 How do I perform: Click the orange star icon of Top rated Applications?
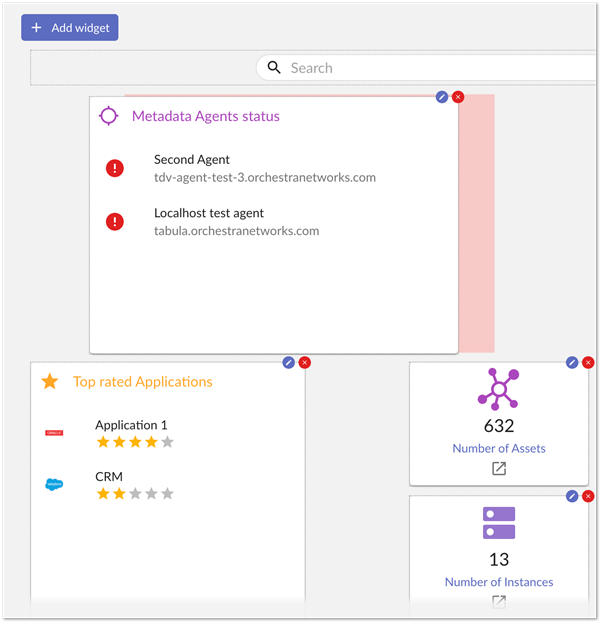pos(50,381)
